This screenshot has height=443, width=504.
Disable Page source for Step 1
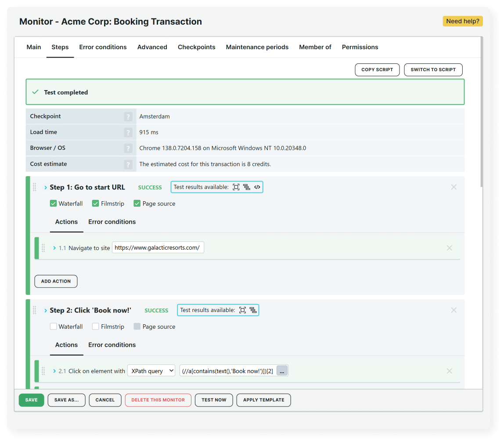point(137,203)
